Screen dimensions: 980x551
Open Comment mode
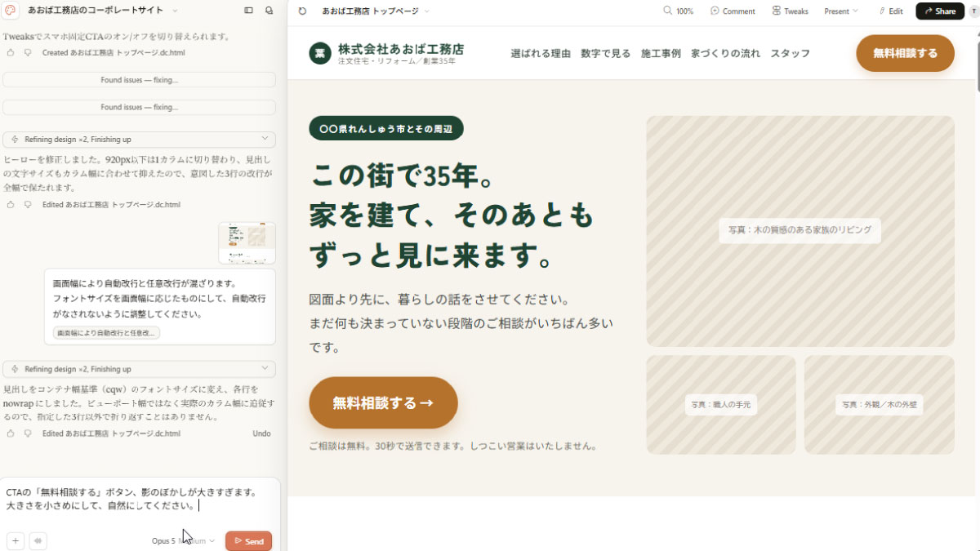[x=733, y=11]
